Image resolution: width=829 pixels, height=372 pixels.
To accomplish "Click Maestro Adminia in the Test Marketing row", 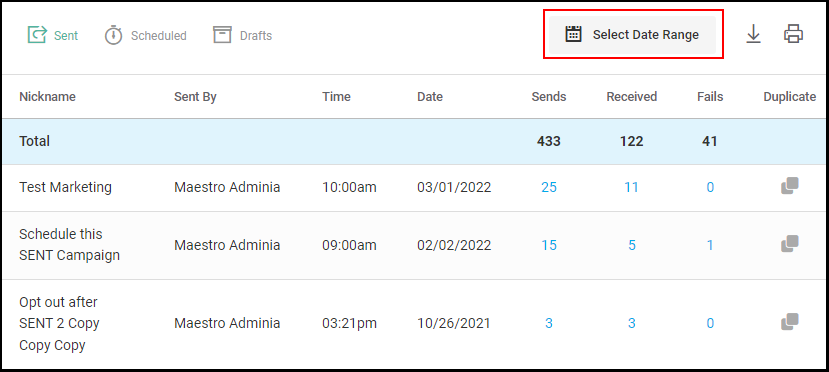I will pos(227,187).
